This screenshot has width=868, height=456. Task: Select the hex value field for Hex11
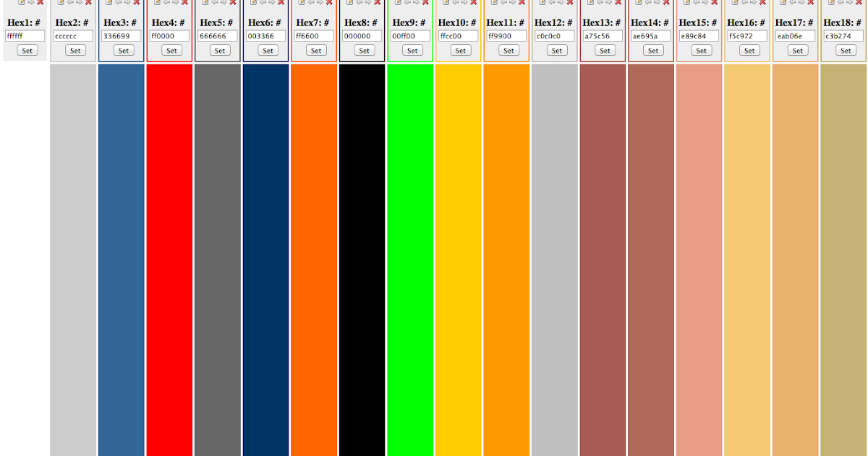(x=506, y=35)
